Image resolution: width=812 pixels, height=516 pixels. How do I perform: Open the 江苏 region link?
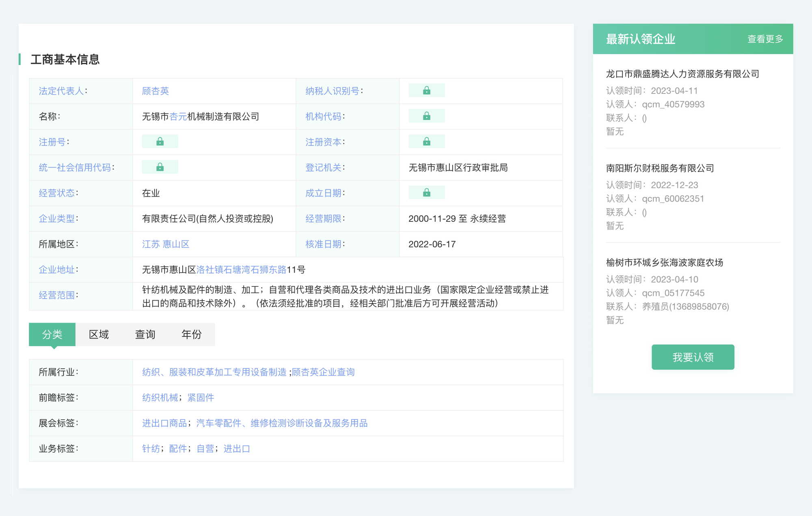click(151, 244)
